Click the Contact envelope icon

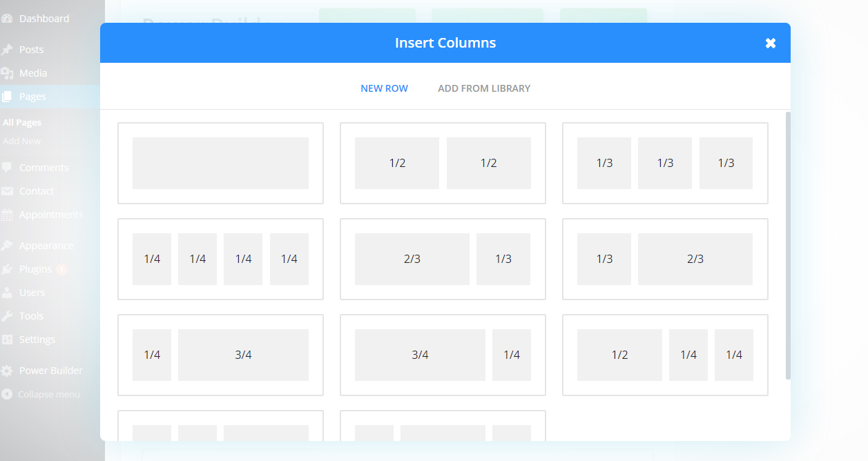tap(7, 191)
